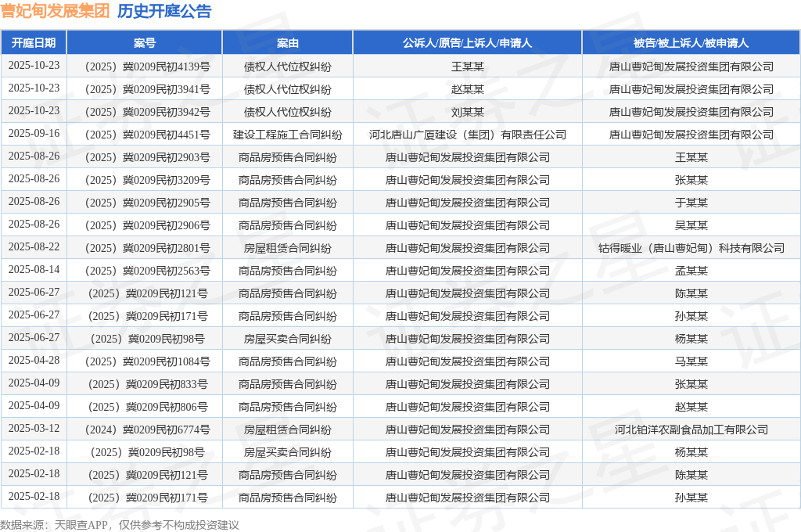Screen dimensions: 801x532
Task: Click defendant 张某某 in the 3209号 row
Action: coord(691,180)
